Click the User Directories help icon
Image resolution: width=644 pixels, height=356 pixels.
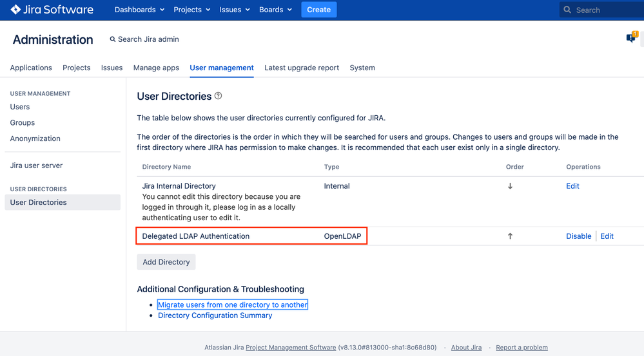pyautogui.click(x=218, y=95)
